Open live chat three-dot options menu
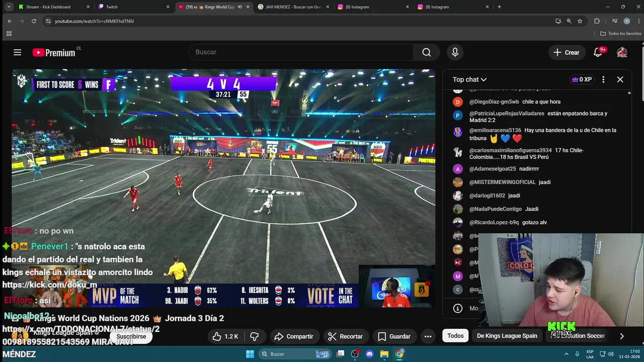 tap(603, 79)
